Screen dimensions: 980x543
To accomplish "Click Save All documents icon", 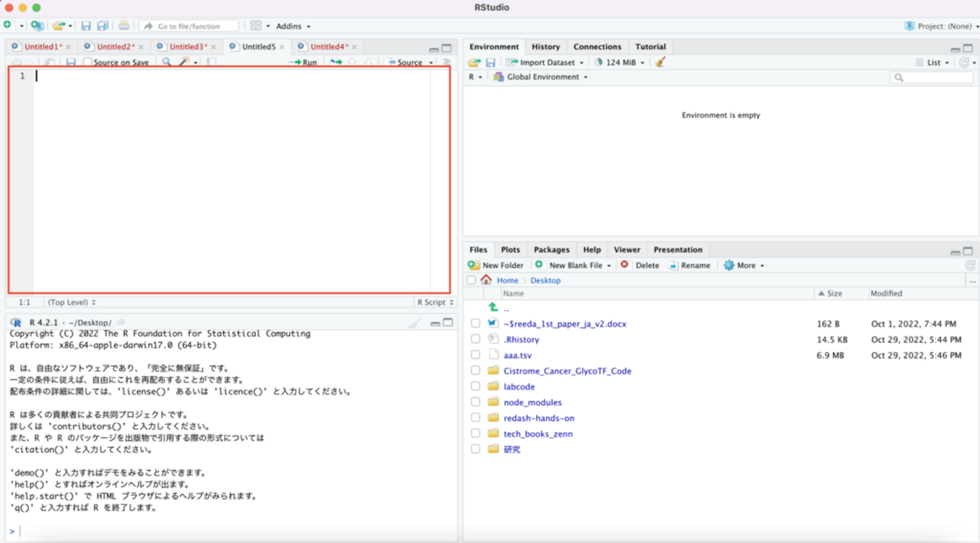I will 102,26.
